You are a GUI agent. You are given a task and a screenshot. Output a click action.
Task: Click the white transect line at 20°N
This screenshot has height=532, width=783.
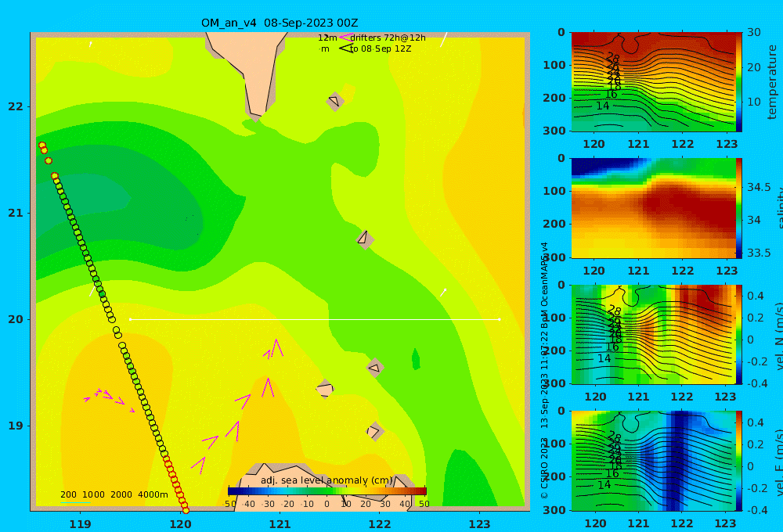coord(315,319)
